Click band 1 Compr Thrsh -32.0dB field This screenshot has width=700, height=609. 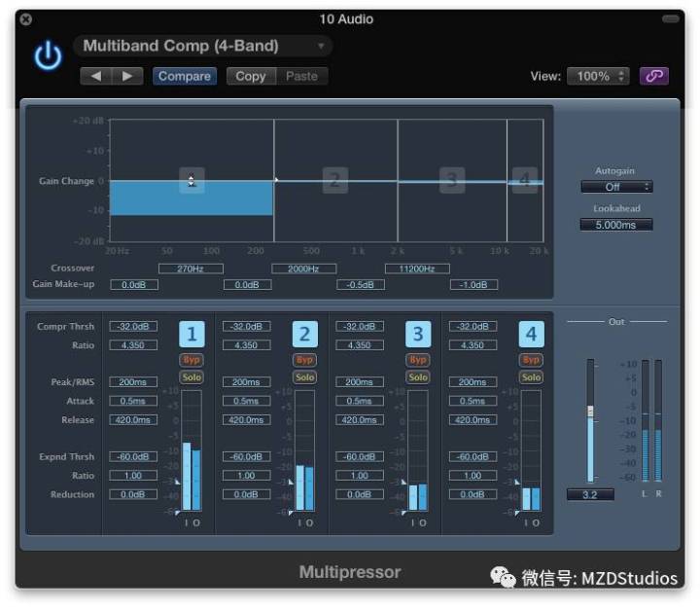click(133, 327)
